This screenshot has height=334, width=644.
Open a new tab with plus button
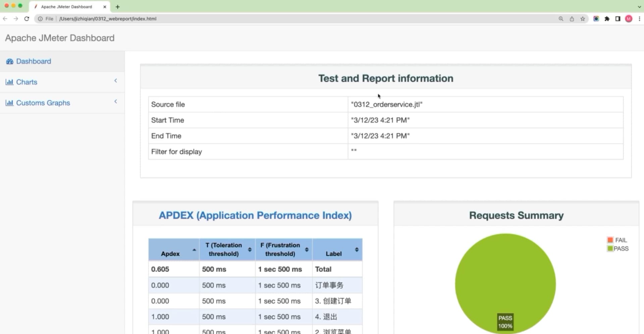click(x=117, y=7)
